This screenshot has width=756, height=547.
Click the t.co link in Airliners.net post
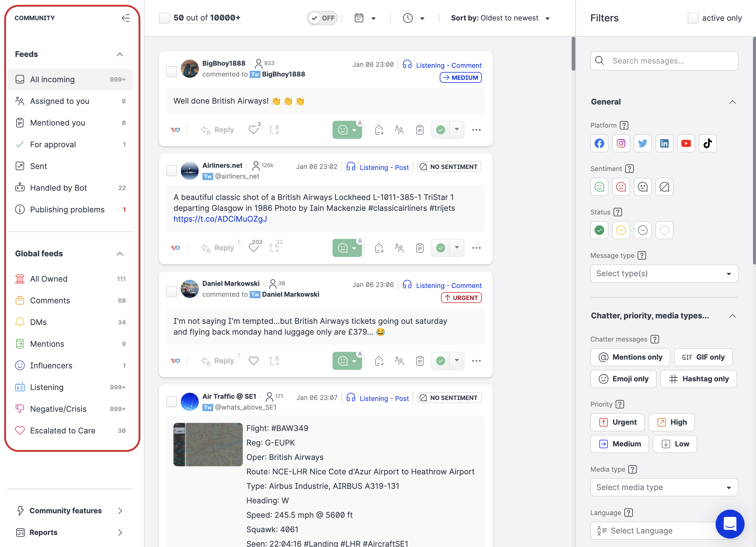pyautogui.click(x=220, y=219)
